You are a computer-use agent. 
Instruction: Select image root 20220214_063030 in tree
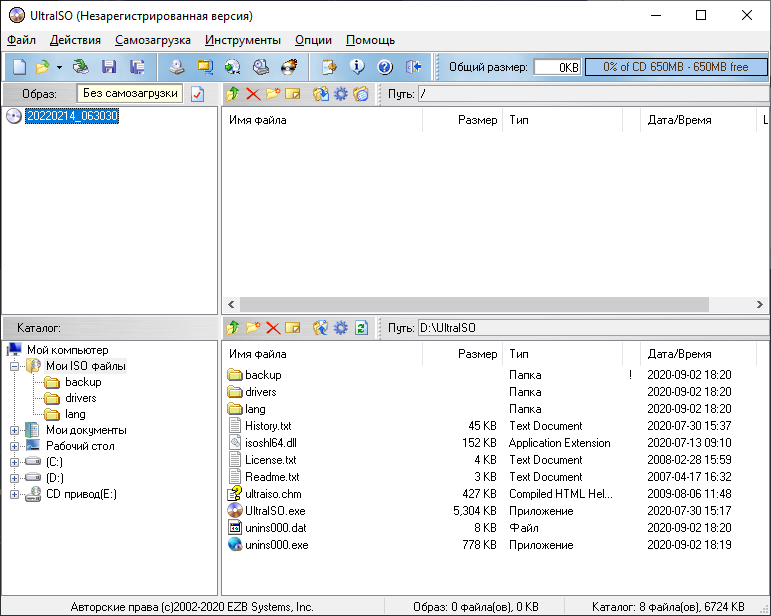72,116
